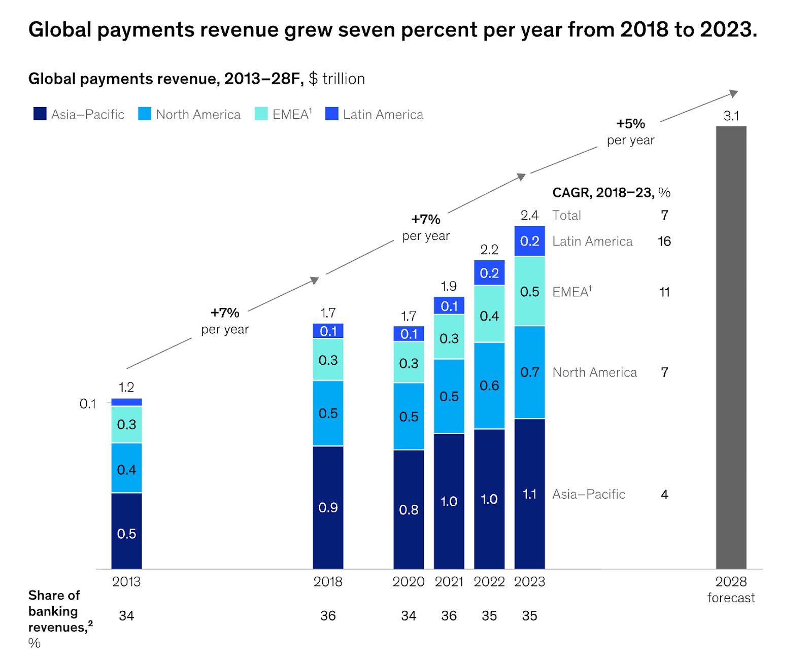Screen dimensions: 812x660
Task: Select the 2023 North America segment labeled 0.7
Action: click(529, 372)
